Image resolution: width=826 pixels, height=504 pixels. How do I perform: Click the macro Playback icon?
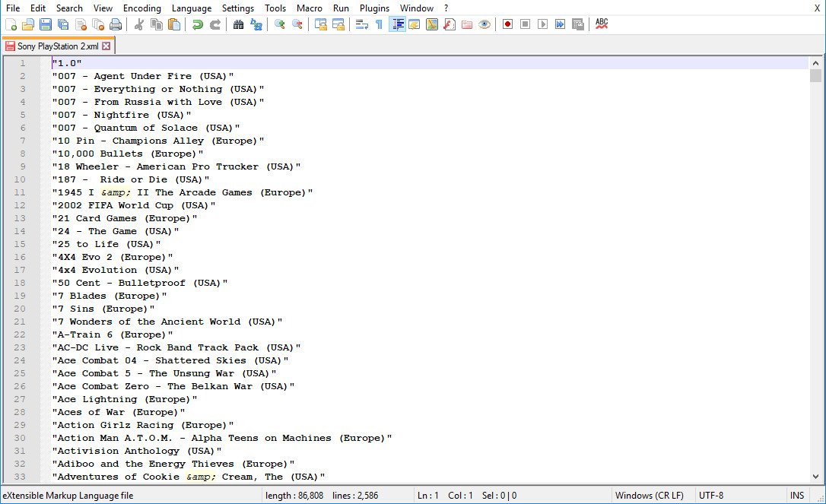pyautogui.click(x=542, y=24)
